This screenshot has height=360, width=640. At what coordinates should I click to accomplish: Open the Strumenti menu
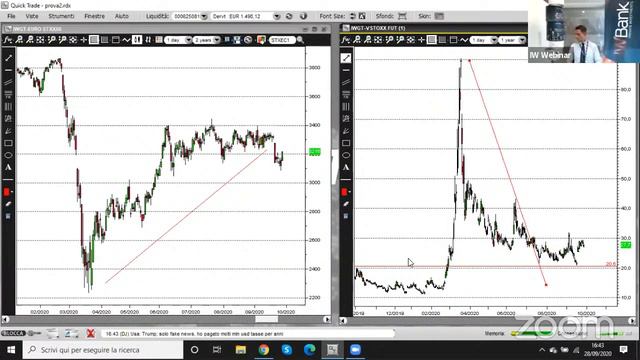coord(61,16)
